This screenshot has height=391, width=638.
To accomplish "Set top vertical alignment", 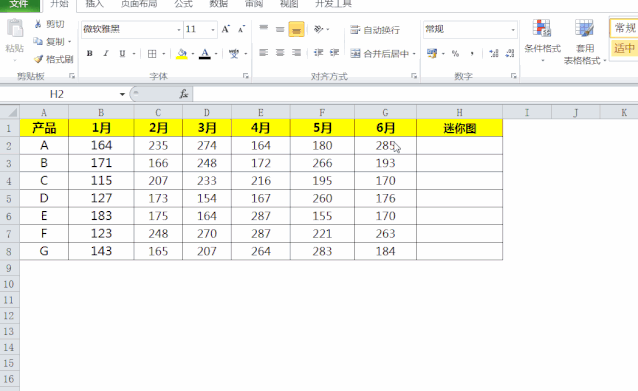I will (x=264, y=29).
